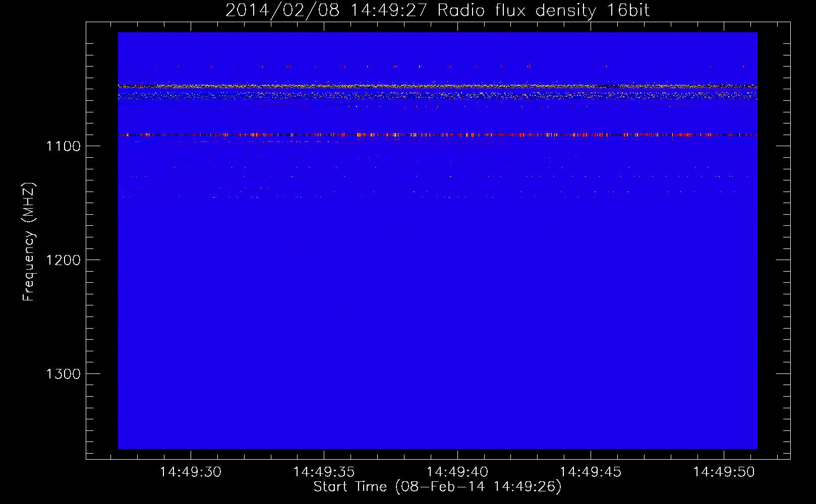Click the 1200 frequency tick label
The height and width of the screenshot is (504, 816).
click(x=63, y=260)
